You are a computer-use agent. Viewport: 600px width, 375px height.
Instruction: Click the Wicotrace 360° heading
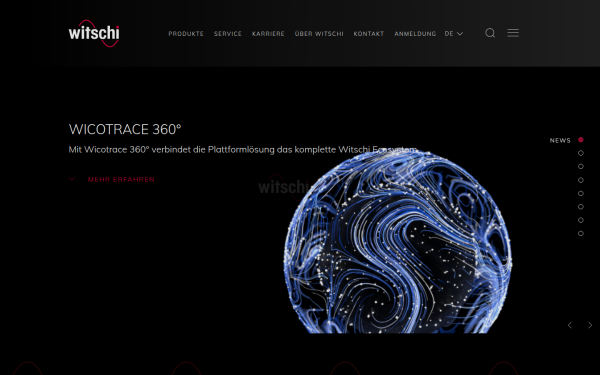pos(125,129)
